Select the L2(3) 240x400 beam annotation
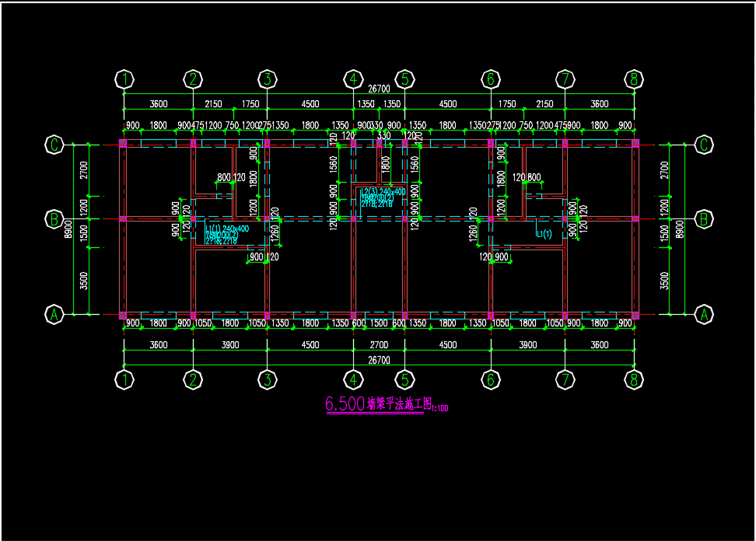The image size is (756, 541). pos(383,191)
